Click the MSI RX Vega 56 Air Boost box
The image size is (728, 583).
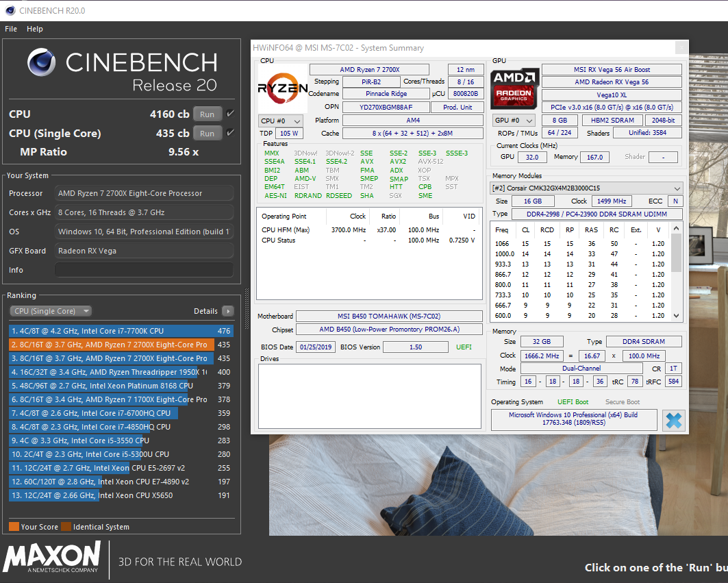tap(612, 70)
